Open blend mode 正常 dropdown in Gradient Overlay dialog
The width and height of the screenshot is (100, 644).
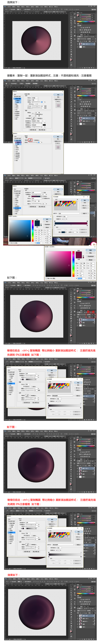click(37, 193)
